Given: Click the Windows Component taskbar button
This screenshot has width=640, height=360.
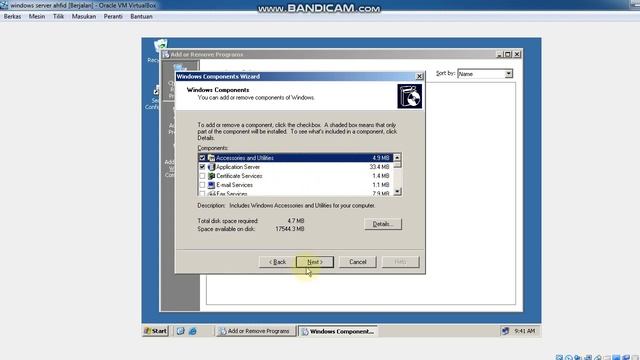Looking at the screenshot, I should pos(338,331).
